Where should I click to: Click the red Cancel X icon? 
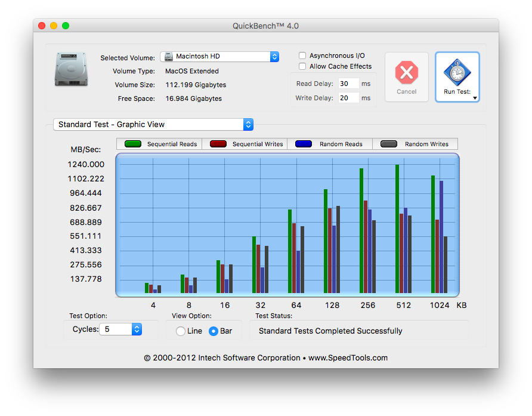[407, 72]
